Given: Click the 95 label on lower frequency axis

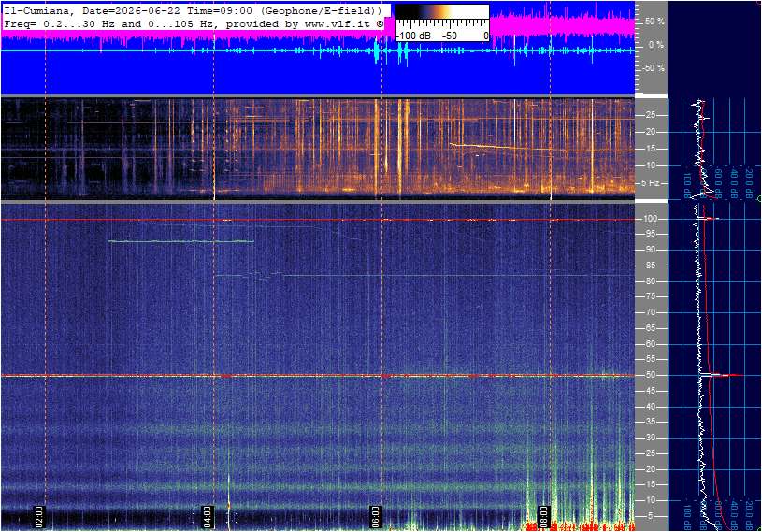Looking at the screenshot, I should (650, 234).
